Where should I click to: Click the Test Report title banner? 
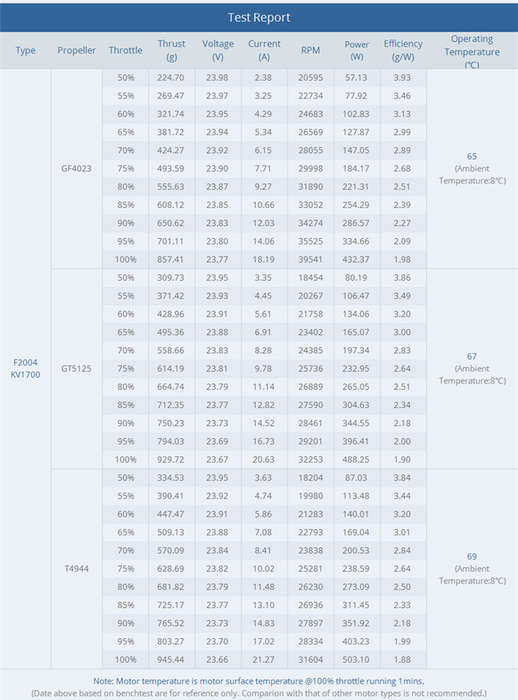(259, 17)
